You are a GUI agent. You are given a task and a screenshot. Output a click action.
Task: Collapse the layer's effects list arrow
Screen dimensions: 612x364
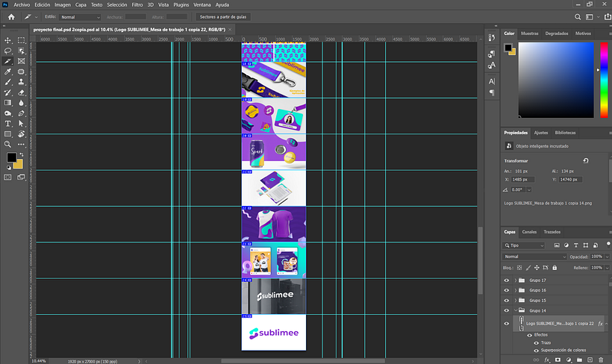pos(607,324)
